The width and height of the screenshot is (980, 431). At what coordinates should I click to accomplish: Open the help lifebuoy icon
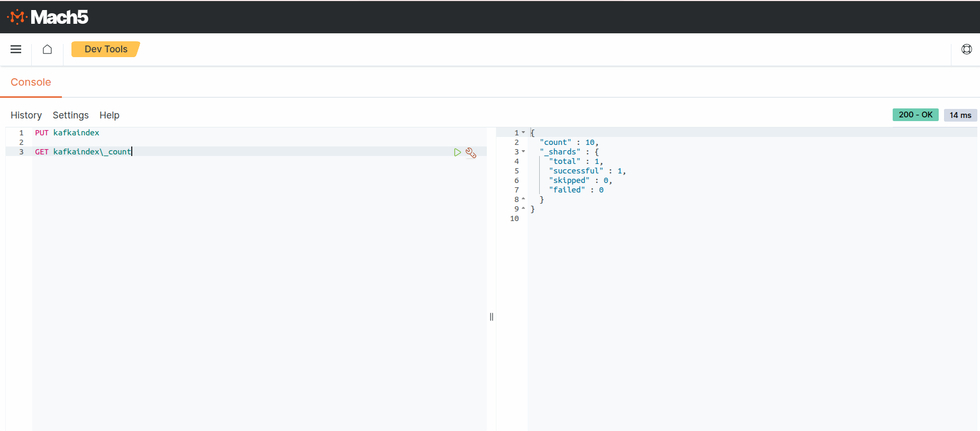point(966,49)
